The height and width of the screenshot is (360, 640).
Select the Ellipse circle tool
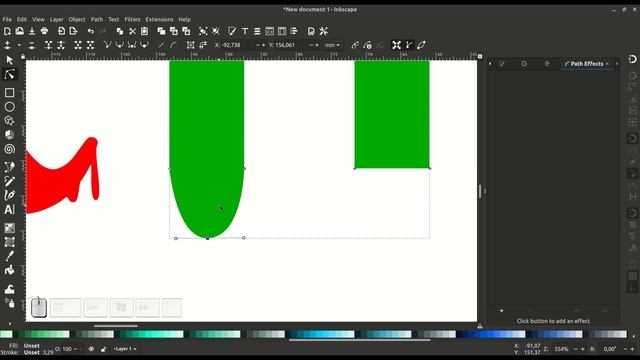pyautogui.click(x=9, y=107)
